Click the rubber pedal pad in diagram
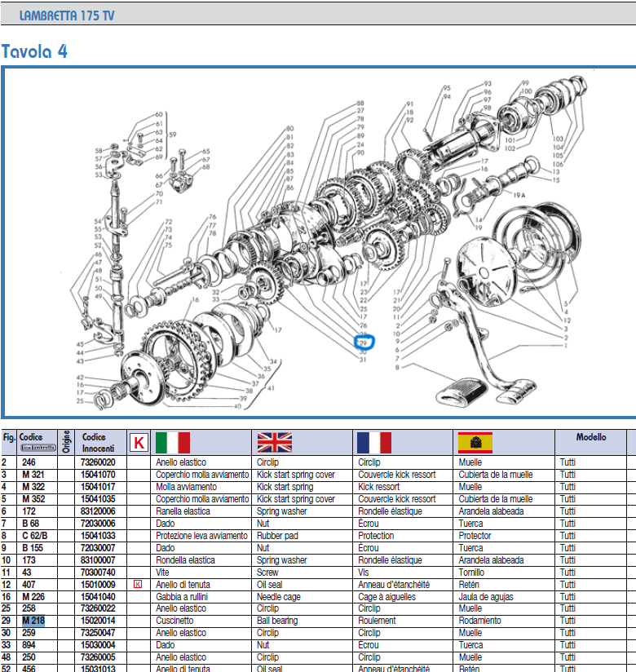This screenshot has width=636, height=672. [462, 391]
